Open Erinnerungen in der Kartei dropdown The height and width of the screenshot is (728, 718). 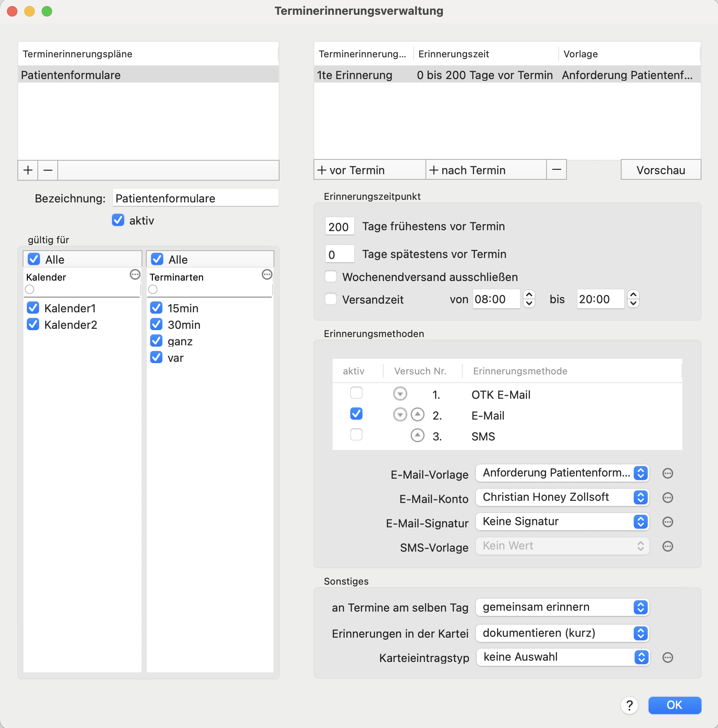click(563, 633)
